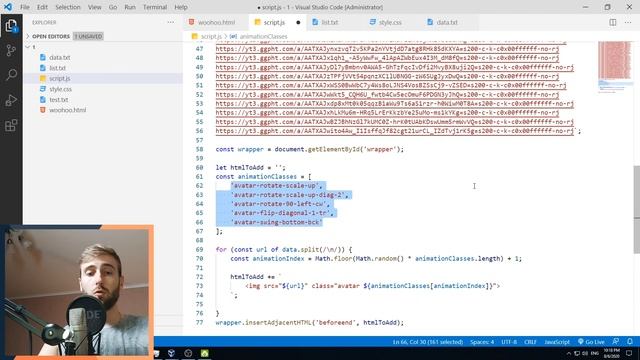This screenshot has height=360, width=640.
Task: Click 'let htmlToAdd' on line 60
Action: tap(240, 168)
